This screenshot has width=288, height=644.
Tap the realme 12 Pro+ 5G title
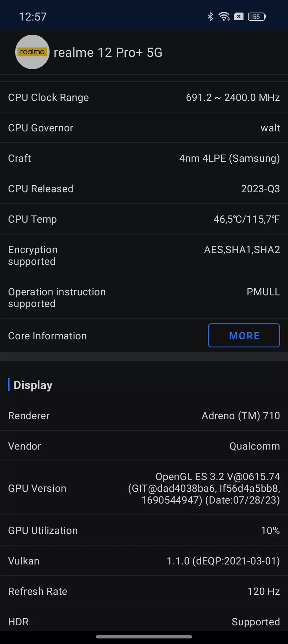click(108, 53)
